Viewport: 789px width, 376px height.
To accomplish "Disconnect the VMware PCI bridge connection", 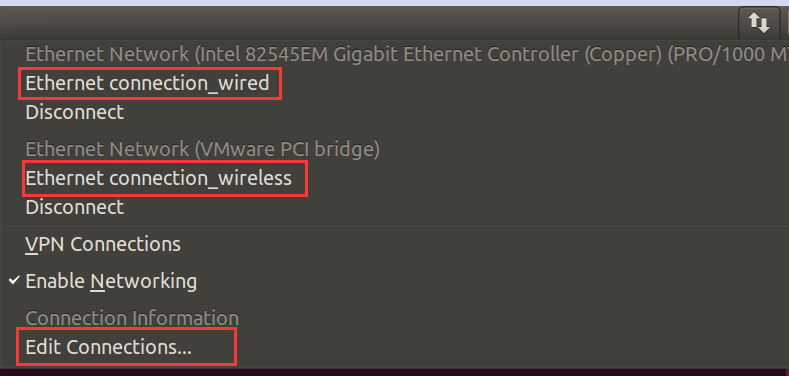I will coord(74,207).
